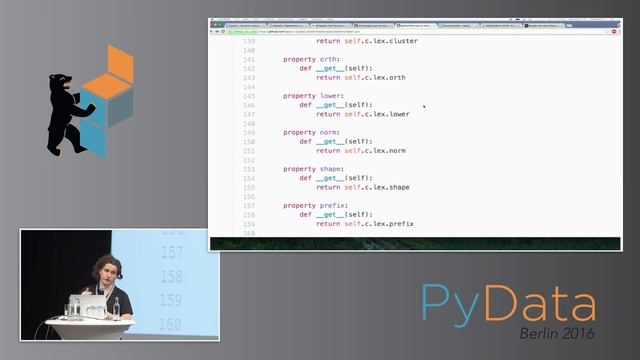Click the 'property lower:' code line
640x360 pixels.
click(x=313, y=96)
